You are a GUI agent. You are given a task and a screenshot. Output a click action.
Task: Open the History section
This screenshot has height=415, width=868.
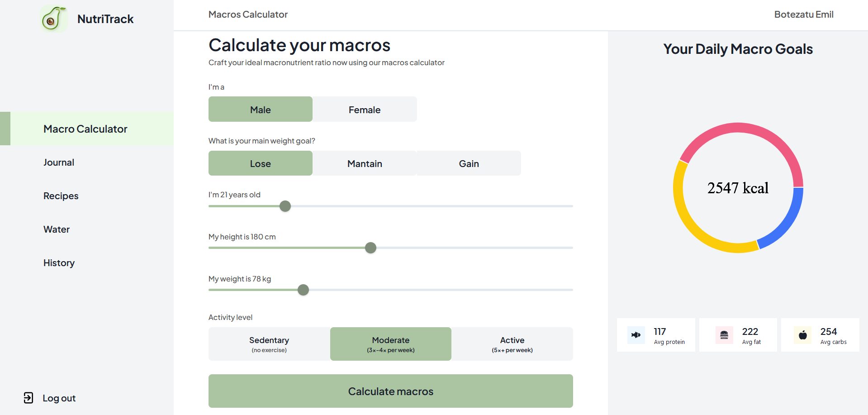59,262
